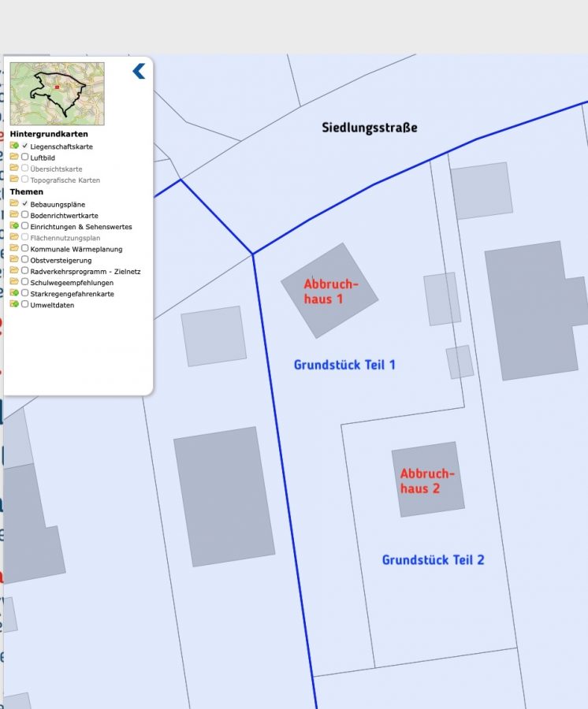
Task: Expand the Kommunale Wärmeplanung folder icon
Action: (14, 248)
